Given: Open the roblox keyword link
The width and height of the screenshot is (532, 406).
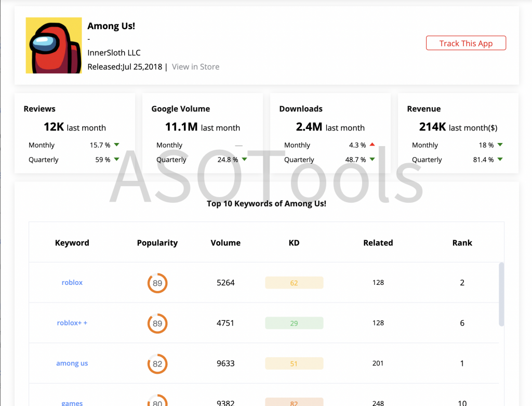Looking at the screenshot, I should coord(72,282).
